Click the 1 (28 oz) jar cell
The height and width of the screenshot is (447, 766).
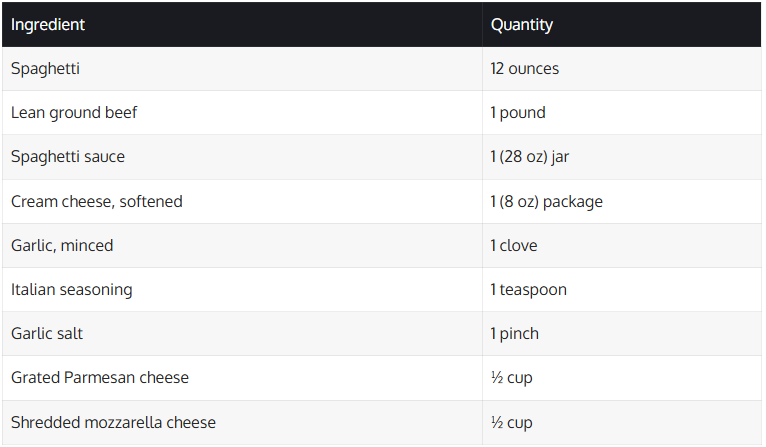coord(530,157)
